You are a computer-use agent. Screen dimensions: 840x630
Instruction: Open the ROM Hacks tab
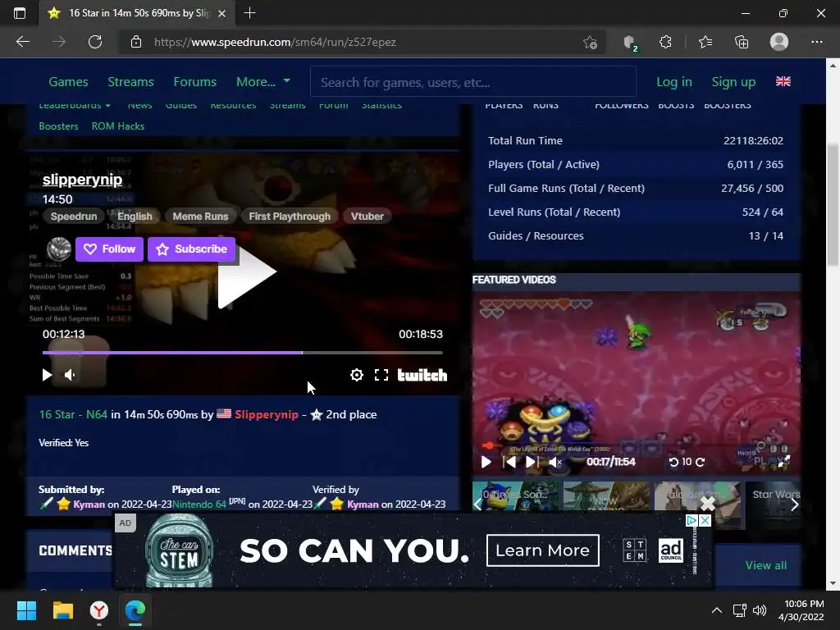tap(118, 126)
